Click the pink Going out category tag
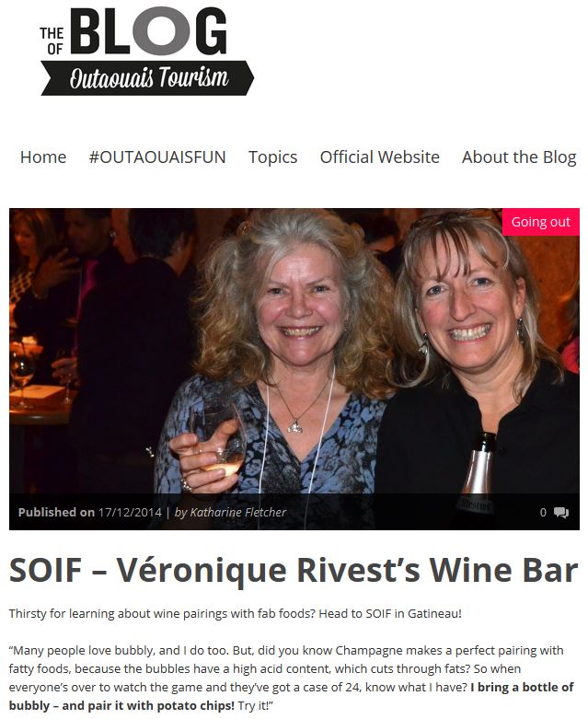 point(541,222)
